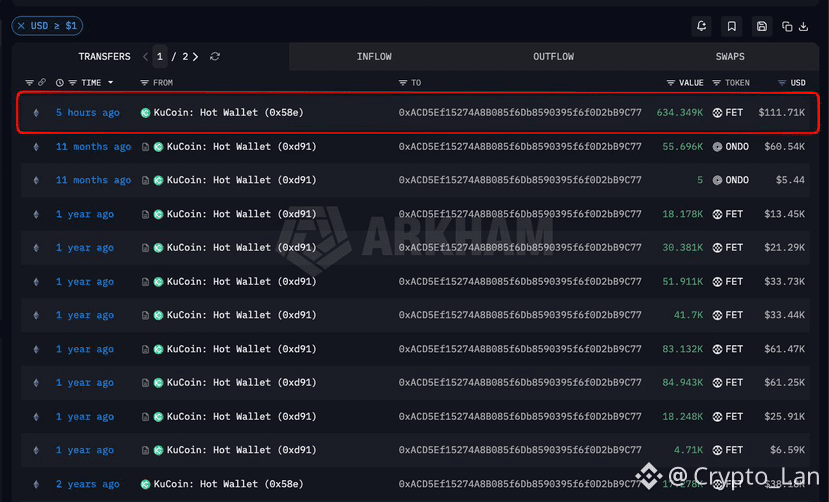Click the $111.71K USD value

point(781,113)
